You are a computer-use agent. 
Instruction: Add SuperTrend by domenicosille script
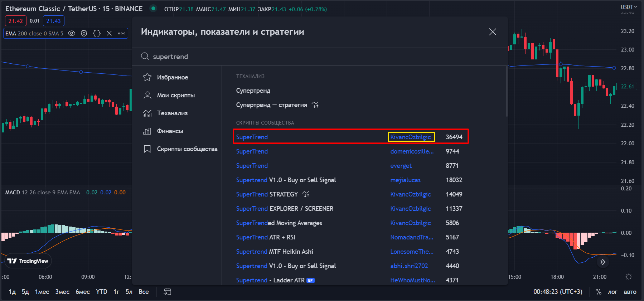click(x=252, y=151)
